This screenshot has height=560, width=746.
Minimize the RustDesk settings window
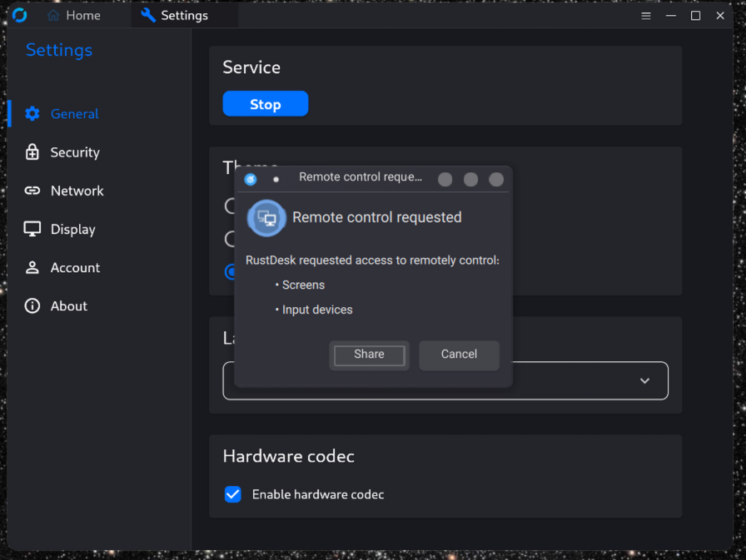671,16
